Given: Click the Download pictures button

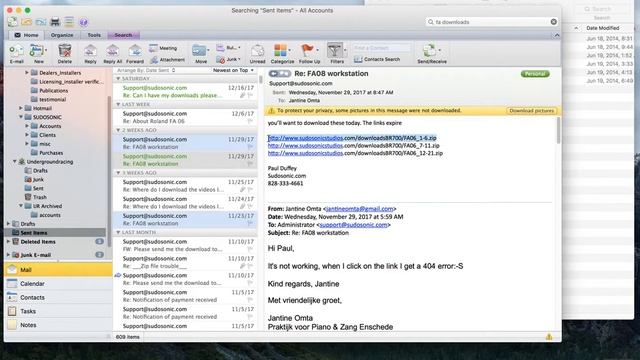Looking at the screenshot, I should pyautogui.click(x=531, y=111).
